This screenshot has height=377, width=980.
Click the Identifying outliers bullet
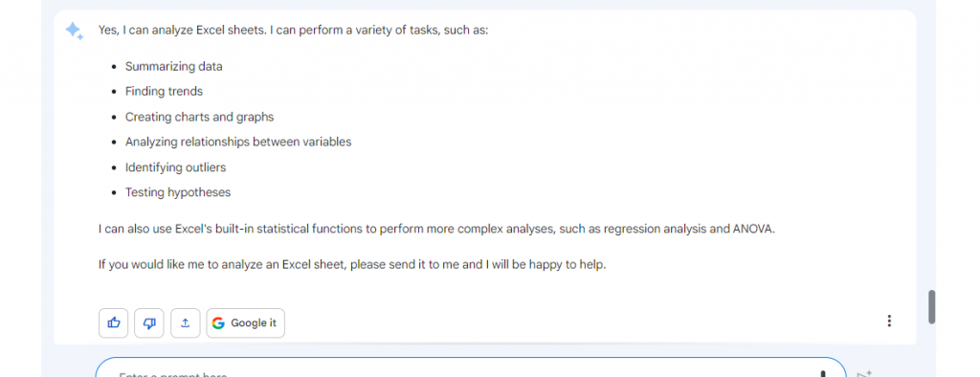pos(176,167)
